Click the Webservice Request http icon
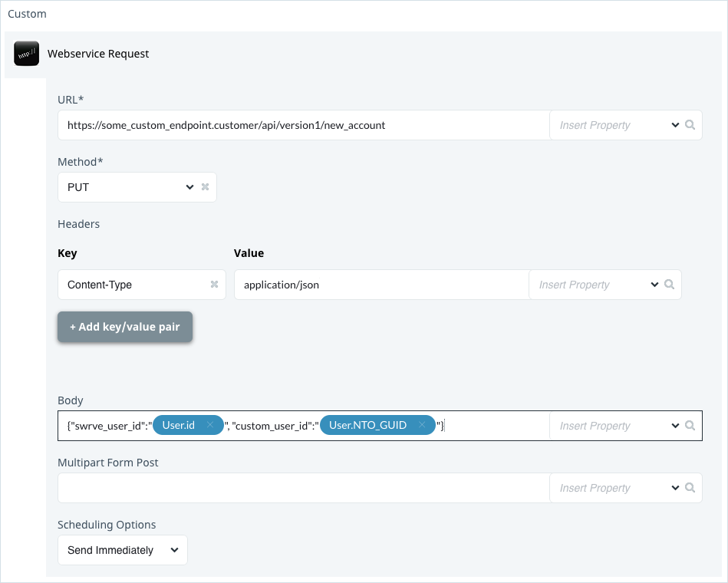This screenshot has width=728, height=583. [x=26, y=54]
